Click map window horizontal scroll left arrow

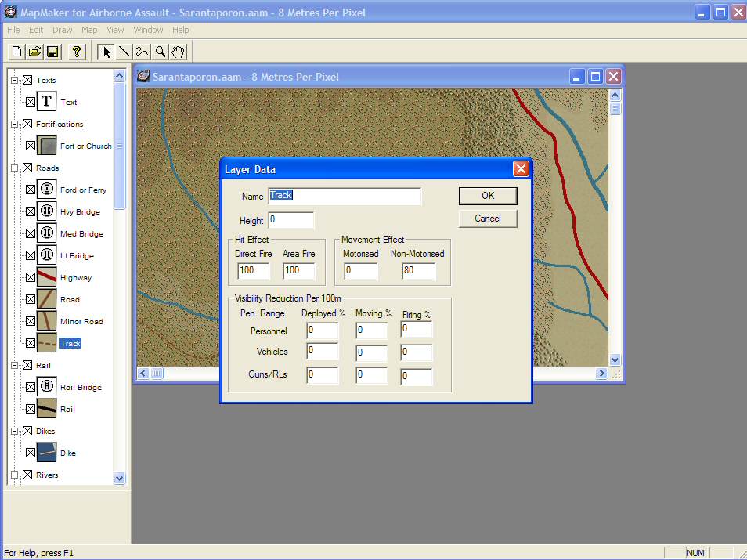click(x=143, y=373)
